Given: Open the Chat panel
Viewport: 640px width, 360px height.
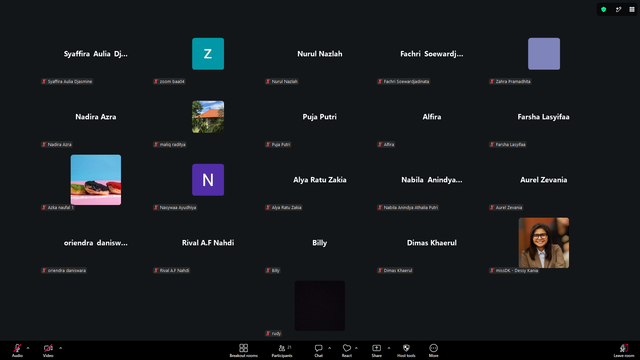Looking at the screenshot, I should pos(318,350).
